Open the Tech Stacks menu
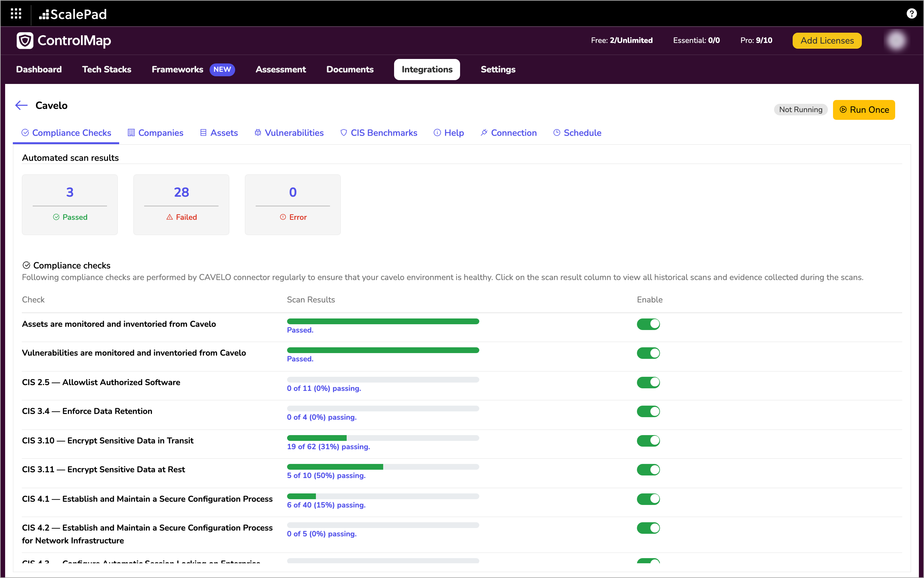 (x=107, y=70)
